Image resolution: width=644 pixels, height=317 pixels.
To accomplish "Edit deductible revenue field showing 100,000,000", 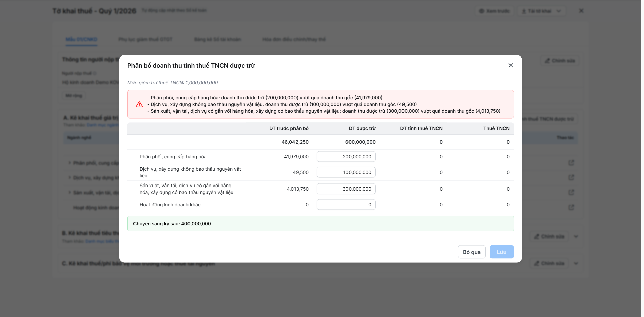I will click(x=346, y=172).
